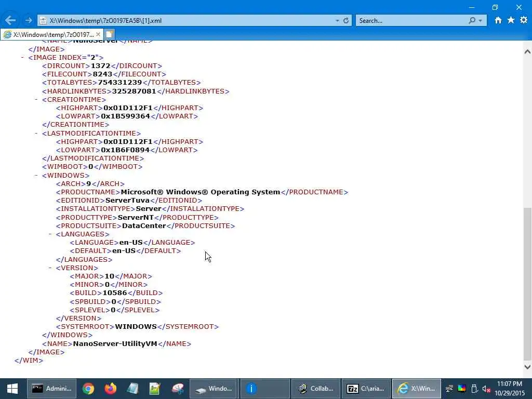Launch Google Chrome from the taskbar
This screenshot has height=399, width=532.
pyautogui.click(x=88, y=389)
